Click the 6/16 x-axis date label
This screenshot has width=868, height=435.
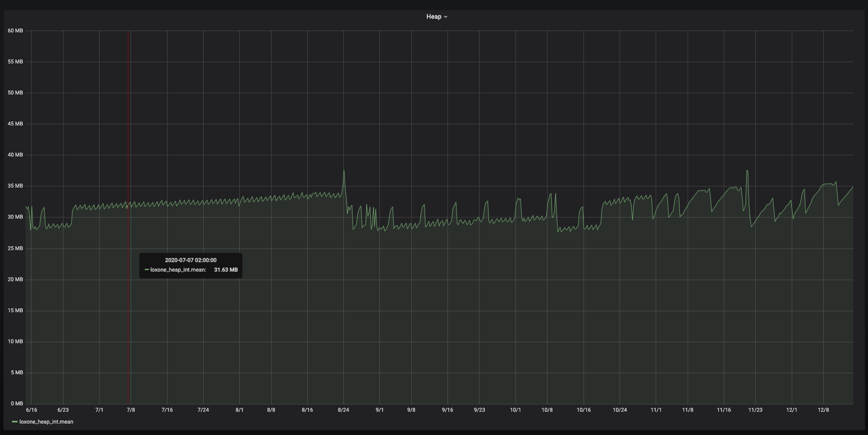tap(32, 410)
